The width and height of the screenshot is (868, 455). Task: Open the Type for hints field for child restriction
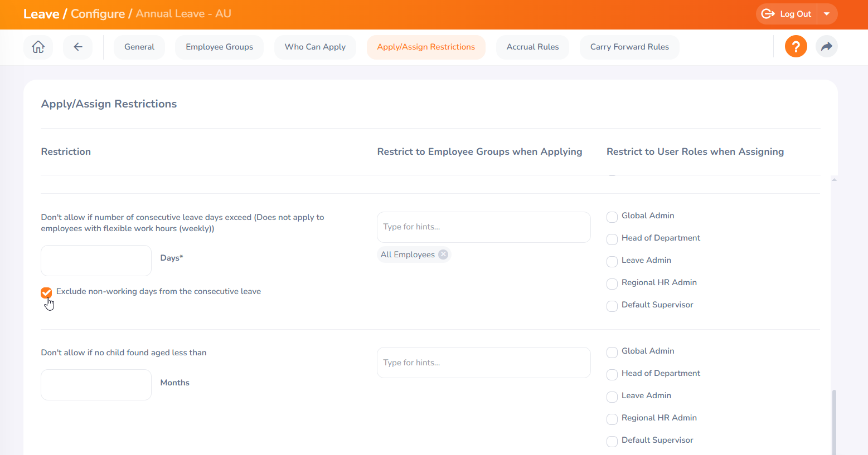tap(483, 362)
